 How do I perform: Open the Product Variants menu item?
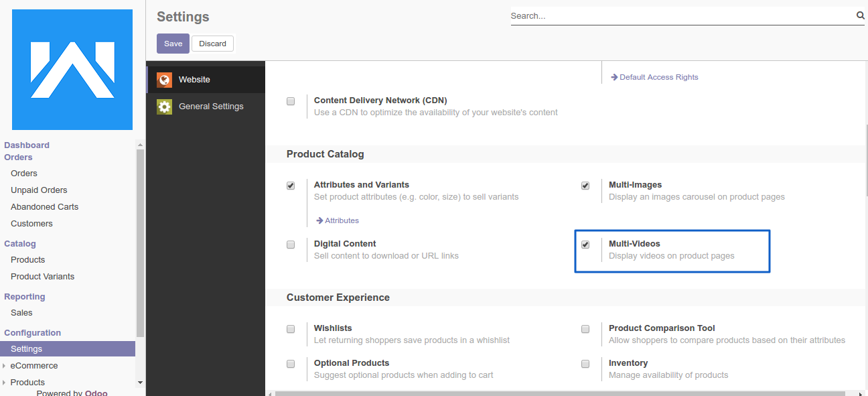click(42, 277)
